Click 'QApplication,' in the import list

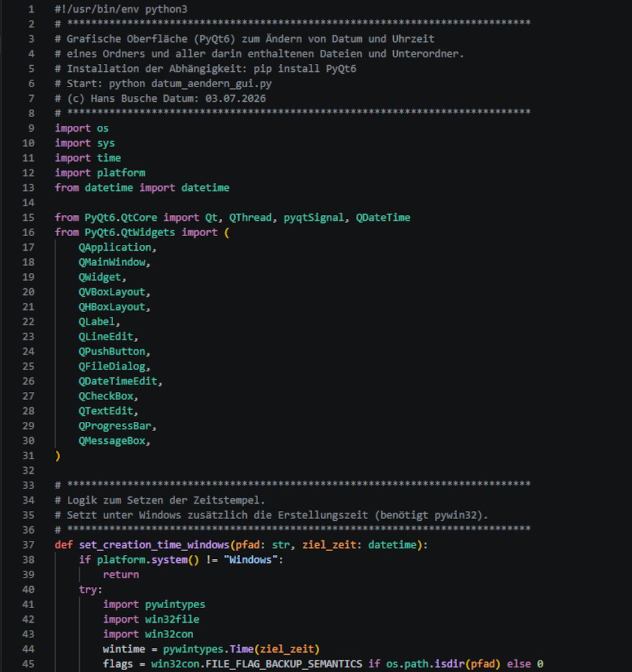(117, 248)
